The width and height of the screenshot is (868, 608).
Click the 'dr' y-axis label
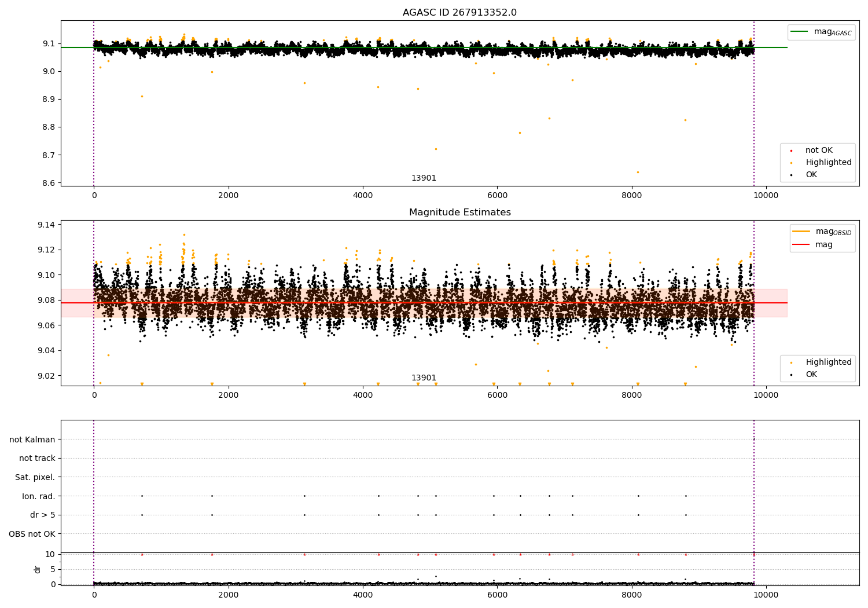(38, 569)
